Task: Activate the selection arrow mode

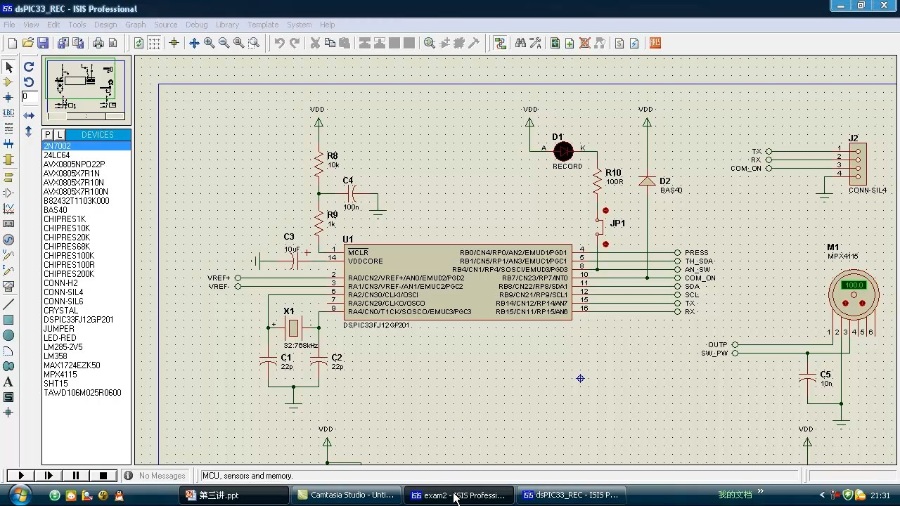Action: pyautogui.click(x=9, y=67)
